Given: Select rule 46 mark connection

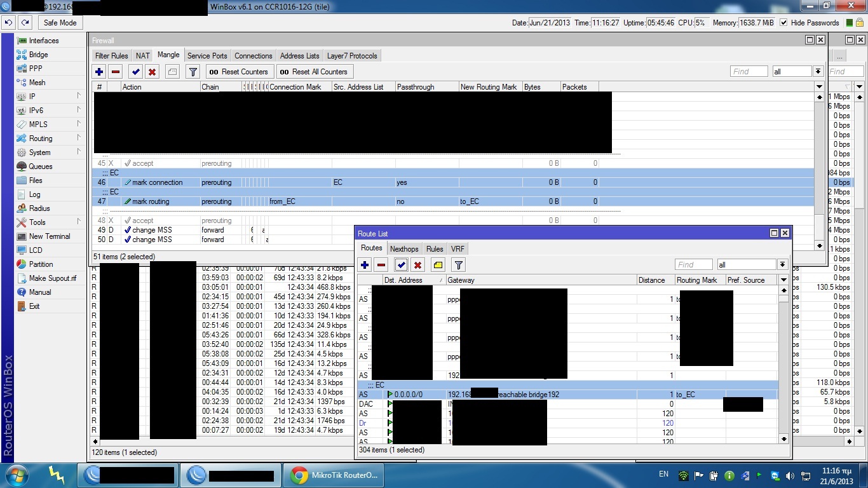Looking at the screenshot, I should (453, 182).
